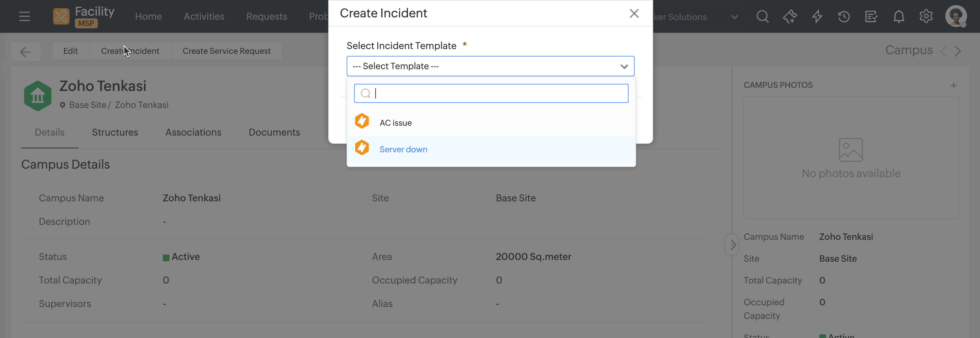Expand the account selector dropdown in header
The height and width of the screenshot is (338, 980).
coord(734,17)
